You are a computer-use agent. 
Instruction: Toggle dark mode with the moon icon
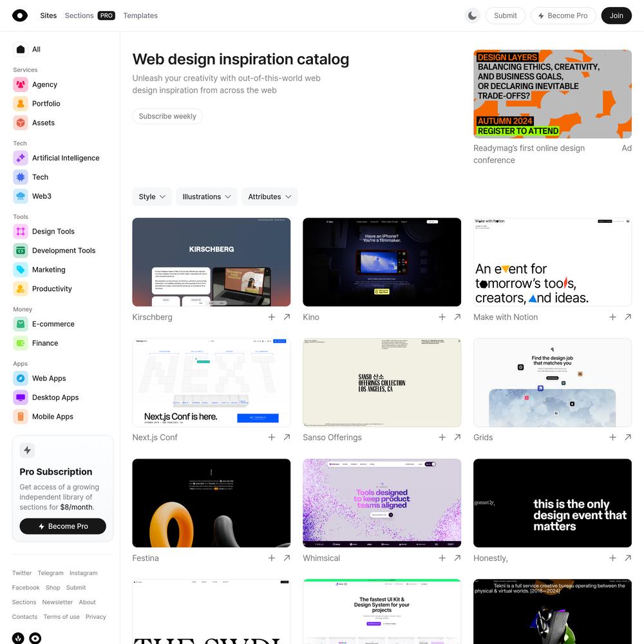tap(472, 15)
